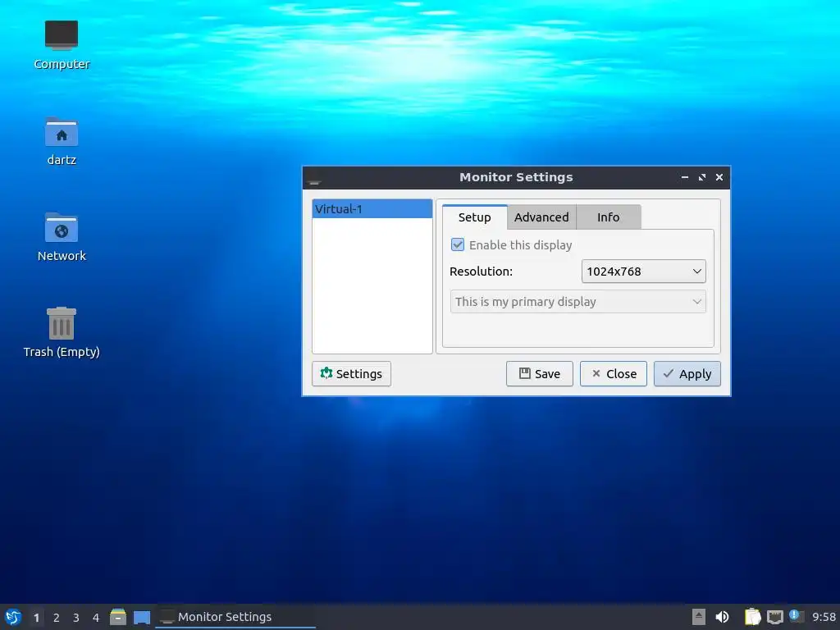Minimize the Monitor Settings window
This screenshot has width=840, height=630.
685,177
